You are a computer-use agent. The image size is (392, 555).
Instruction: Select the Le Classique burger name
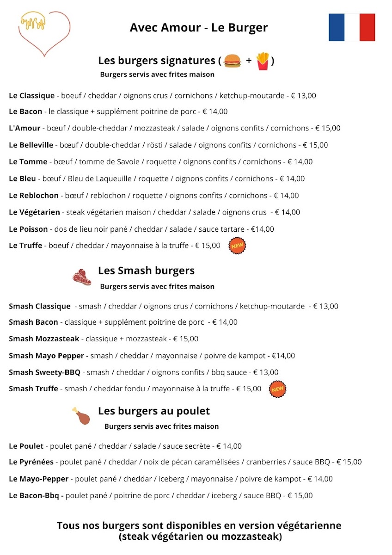32,96
